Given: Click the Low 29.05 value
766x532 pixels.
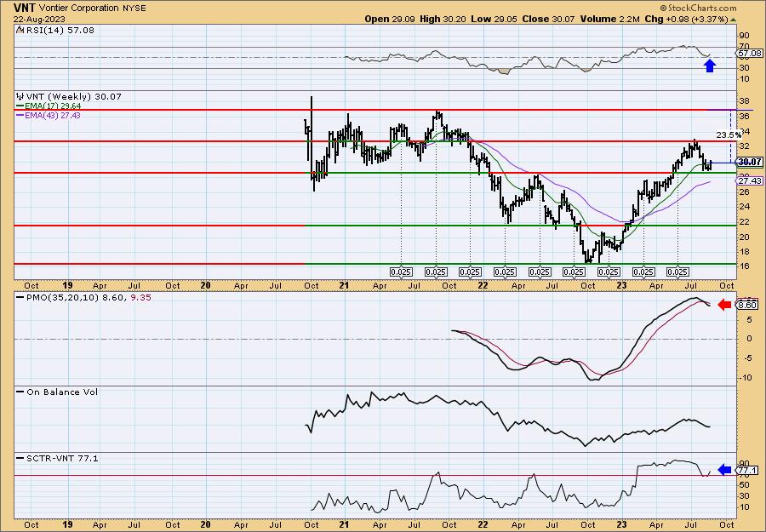Looking at the screenshot, I should pyautogui.click(x=494, y=19).
